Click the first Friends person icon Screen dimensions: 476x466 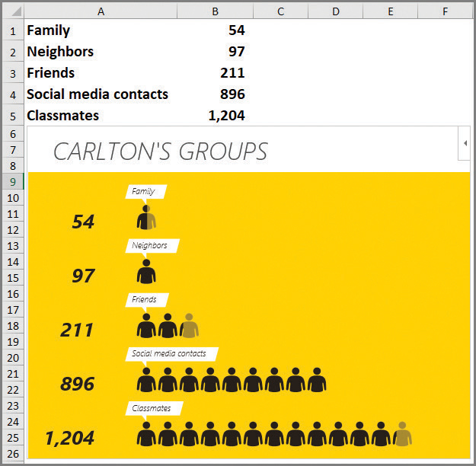pyautogui.click(x=146, y=326)
